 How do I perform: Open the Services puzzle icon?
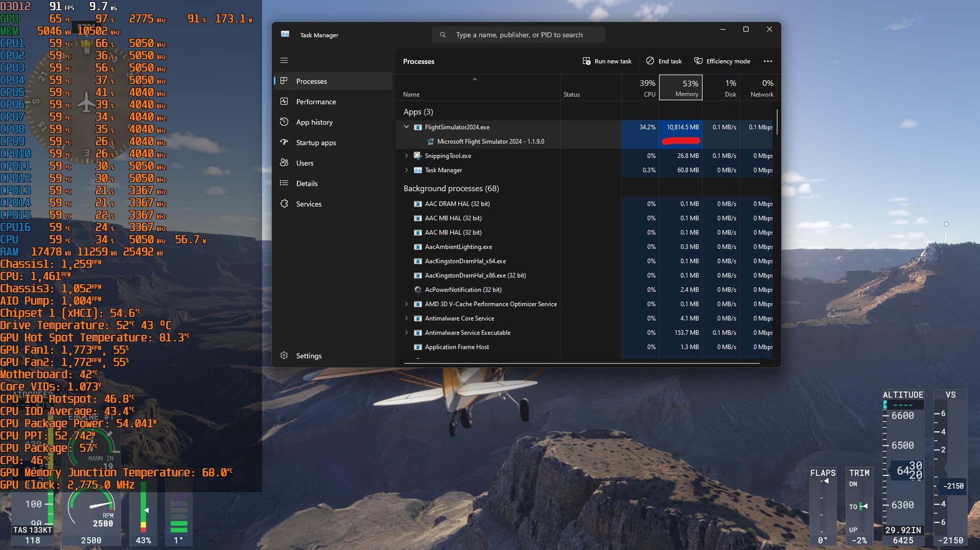coord(284,204)
